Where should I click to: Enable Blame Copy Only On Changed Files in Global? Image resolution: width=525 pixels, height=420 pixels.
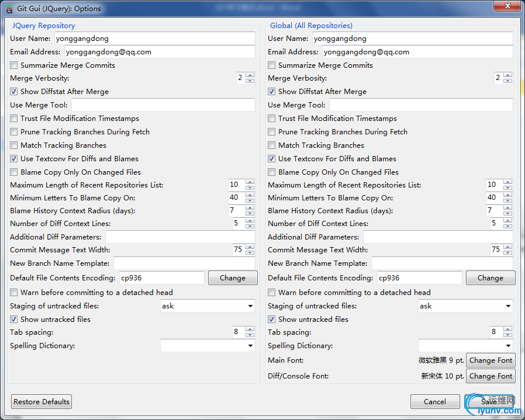271,172
